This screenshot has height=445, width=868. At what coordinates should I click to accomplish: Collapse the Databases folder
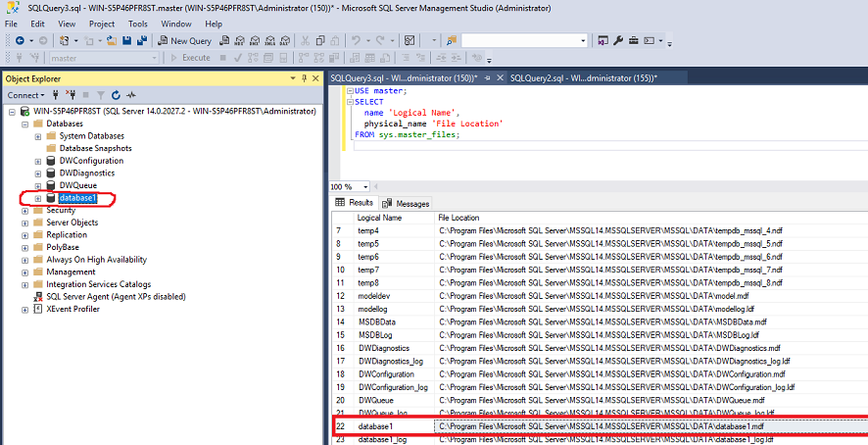pyautogui.click(x=24, y=124)
